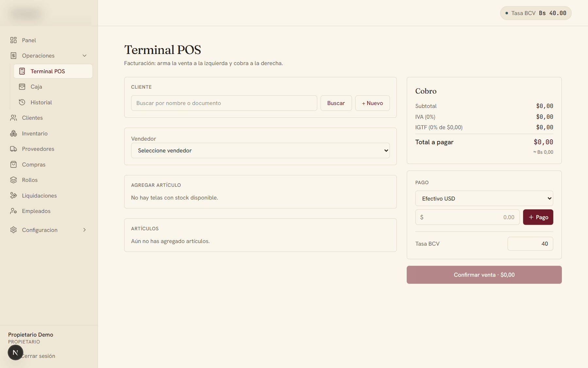
Task: Focus the client name or document search field
Action: (x=224, y=103)
